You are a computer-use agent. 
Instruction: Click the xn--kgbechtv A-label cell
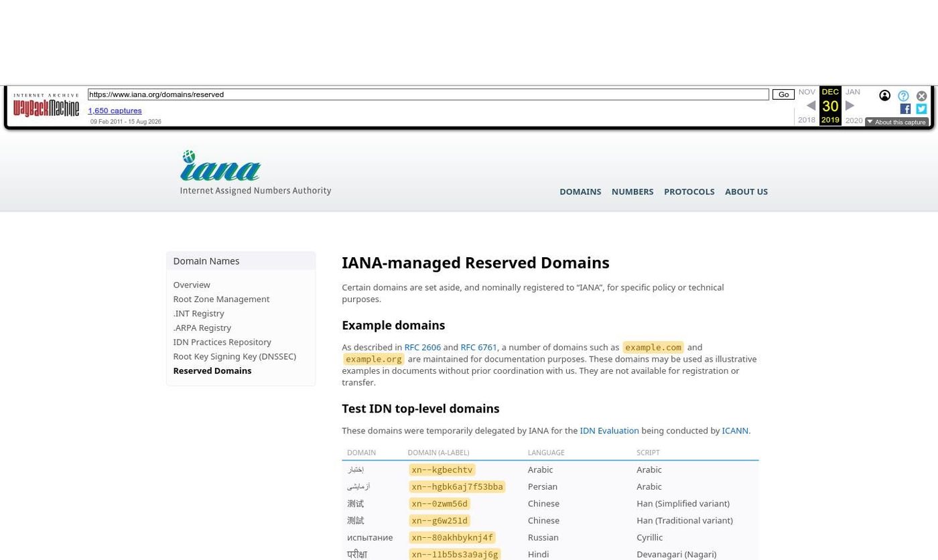pos(442,470)
